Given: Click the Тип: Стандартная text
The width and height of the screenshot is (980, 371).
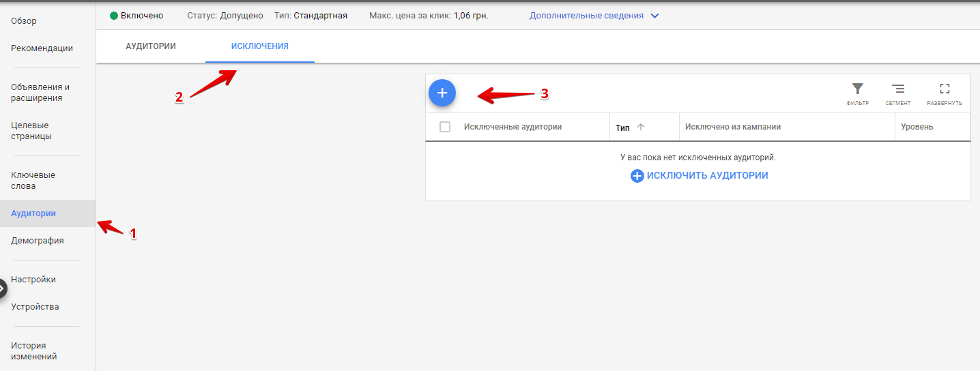Looking at the screenshot, I should click(x=311, y=16).
